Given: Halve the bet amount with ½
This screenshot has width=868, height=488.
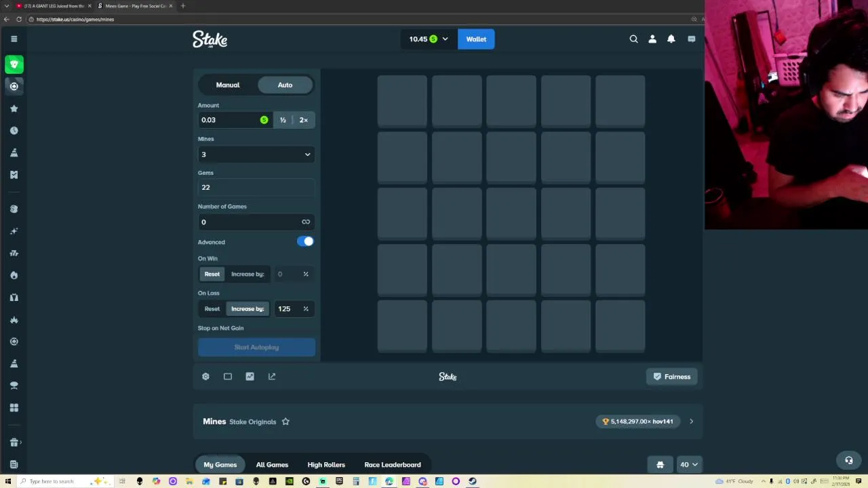Looking at the screenshot, I should tap(283, 120).
